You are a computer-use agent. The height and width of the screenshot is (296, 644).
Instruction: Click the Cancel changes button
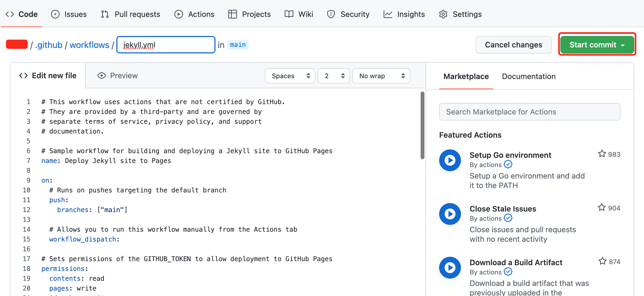point(514,45)
